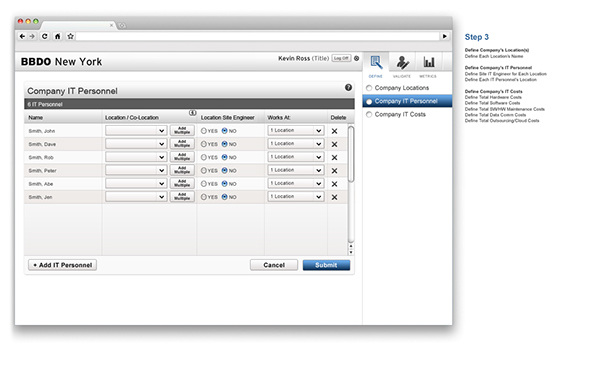Select NO site engineer for Smith, Jen
This screenshot has height=388, width=600.
[x=225, y=197]
